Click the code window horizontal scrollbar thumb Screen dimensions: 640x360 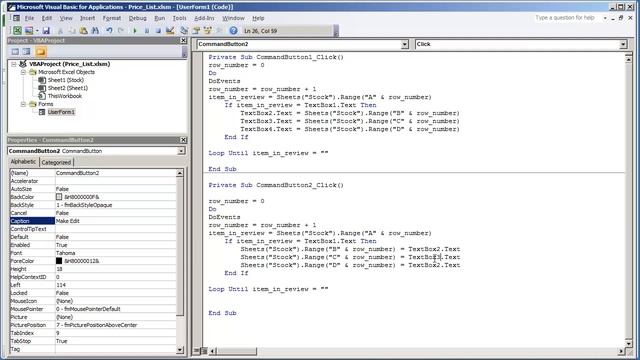pos(237,351)
